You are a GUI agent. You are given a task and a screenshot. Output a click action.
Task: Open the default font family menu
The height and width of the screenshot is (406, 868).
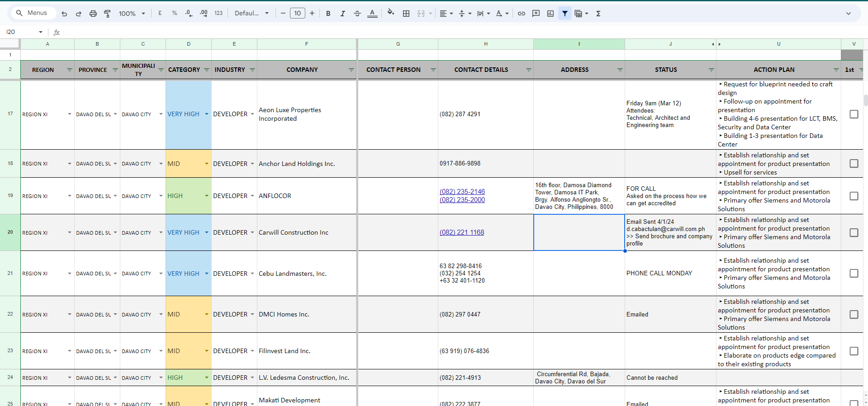(251, 14)
